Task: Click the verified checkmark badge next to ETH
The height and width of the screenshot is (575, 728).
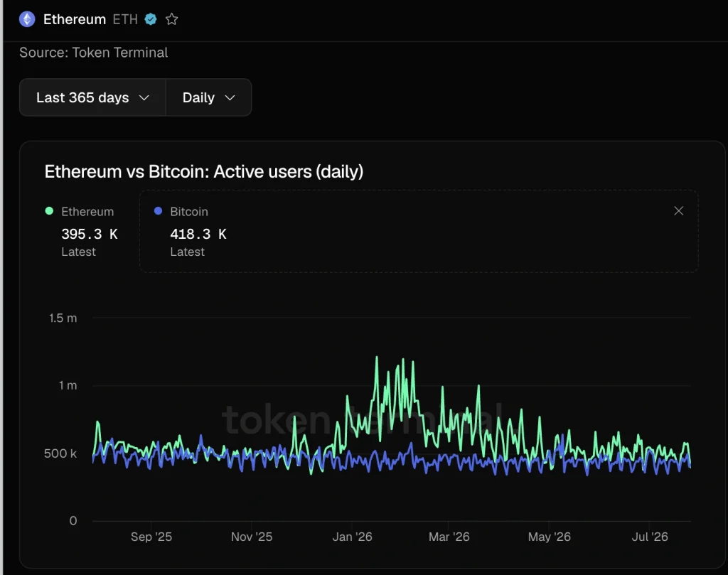Action: click(151, 19)
